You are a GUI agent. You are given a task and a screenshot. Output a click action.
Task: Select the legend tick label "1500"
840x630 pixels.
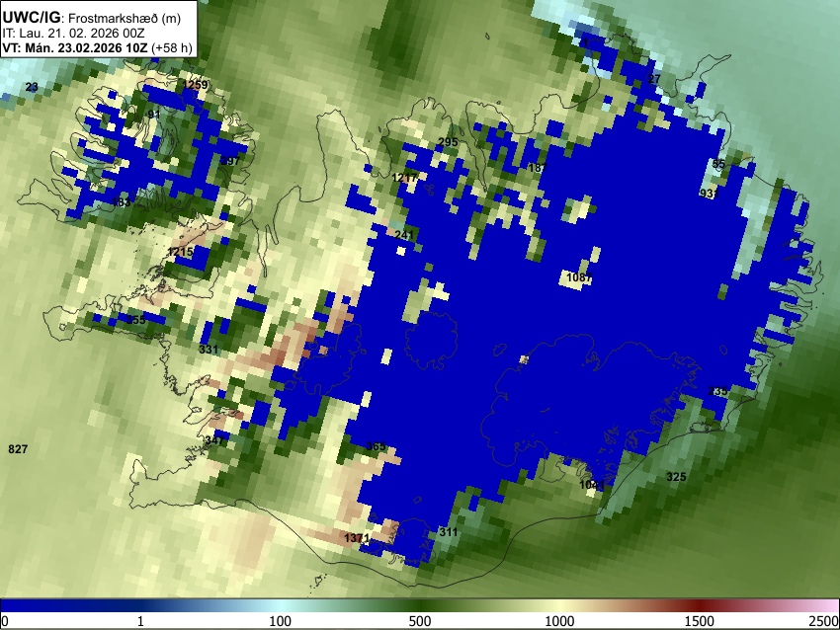[x=699, y=621]
